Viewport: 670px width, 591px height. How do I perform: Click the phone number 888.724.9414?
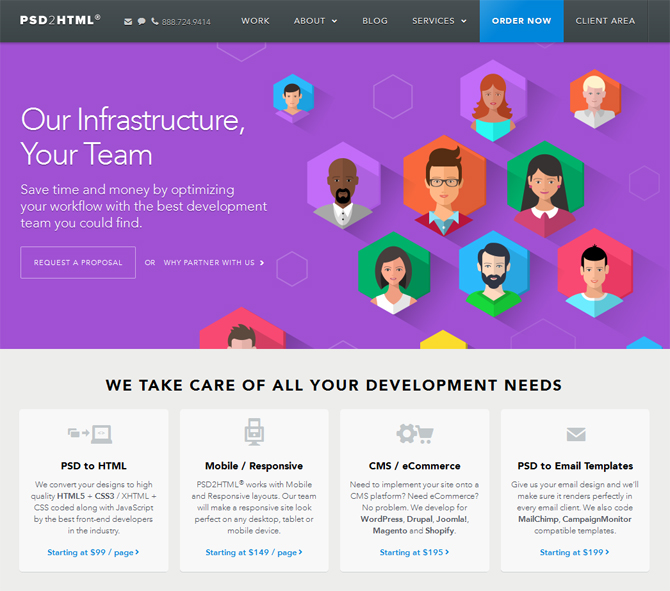click(x=186, y=22)
